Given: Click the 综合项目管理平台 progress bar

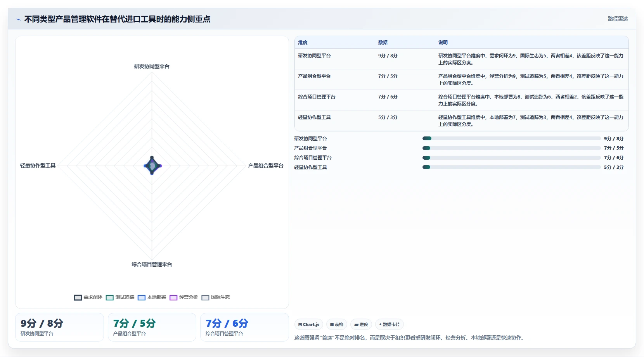Looking at the screenshot, I should (511, 158).
